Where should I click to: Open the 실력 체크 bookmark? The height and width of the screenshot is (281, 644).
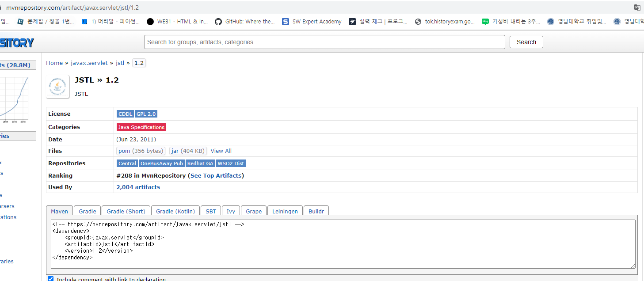pyautogui.click(x=378, y=21)
